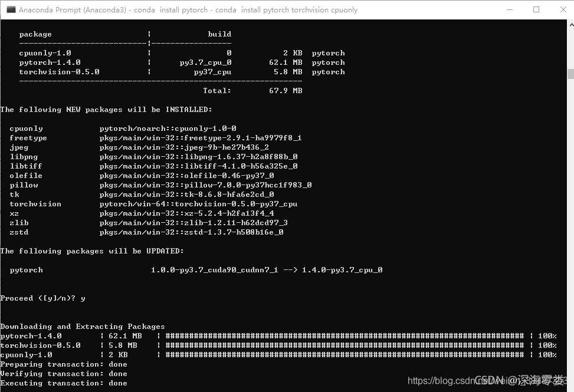Click 'Preparing transaction: done' line

coord(64,364)
